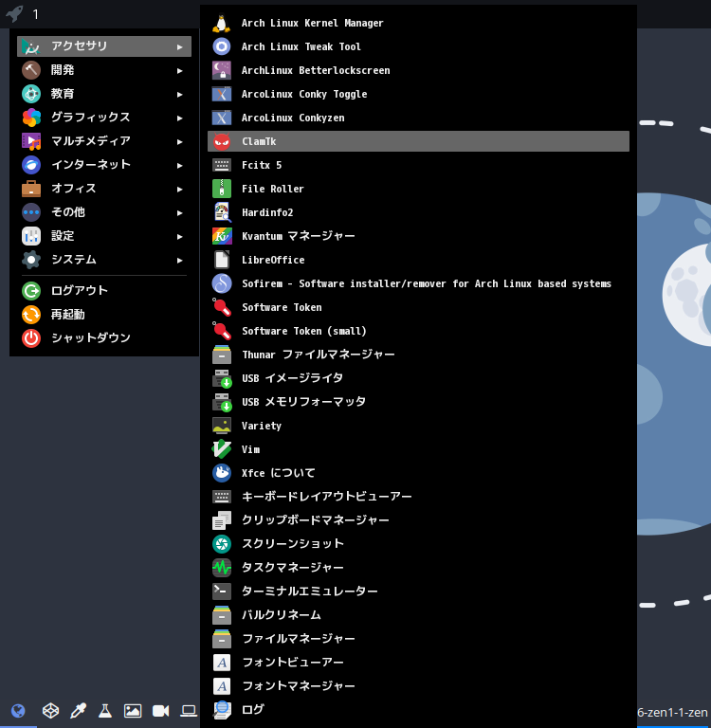711x728 pixels.
Task: Click the Vim editor icon
Action: coord(222,449)
